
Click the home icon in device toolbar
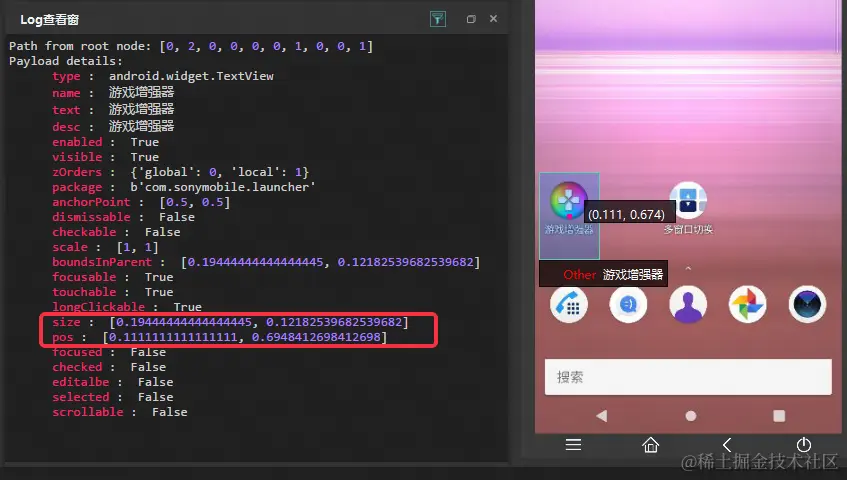[x=650, y=444]
